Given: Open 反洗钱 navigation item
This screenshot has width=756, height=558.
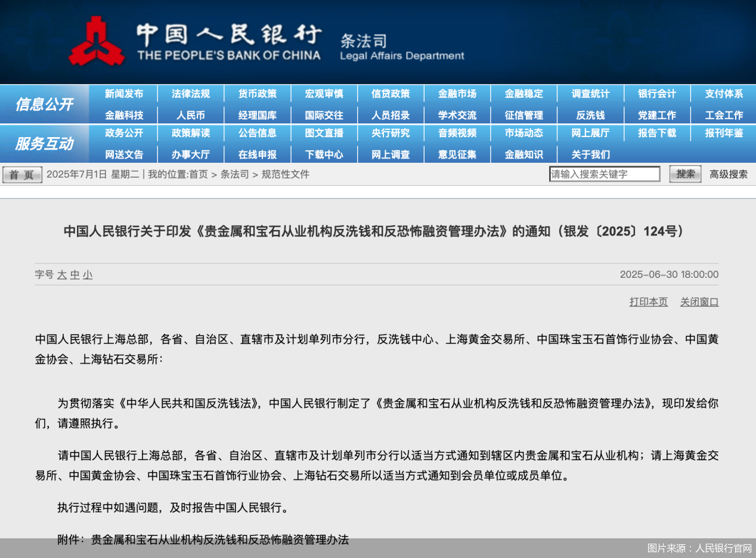Looking at the screenshot, I should pyautogui.click(x=591, y=115).
